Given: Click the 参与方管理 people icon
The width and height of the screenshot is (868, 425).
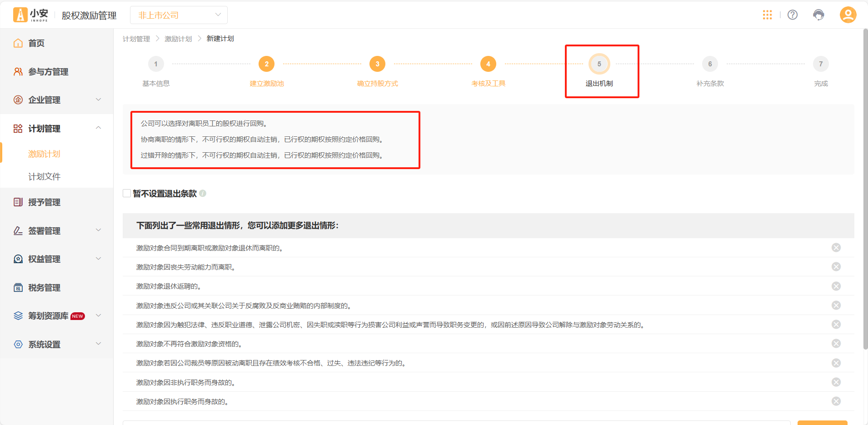Looking at the screenshot, I should coord(18,72).
